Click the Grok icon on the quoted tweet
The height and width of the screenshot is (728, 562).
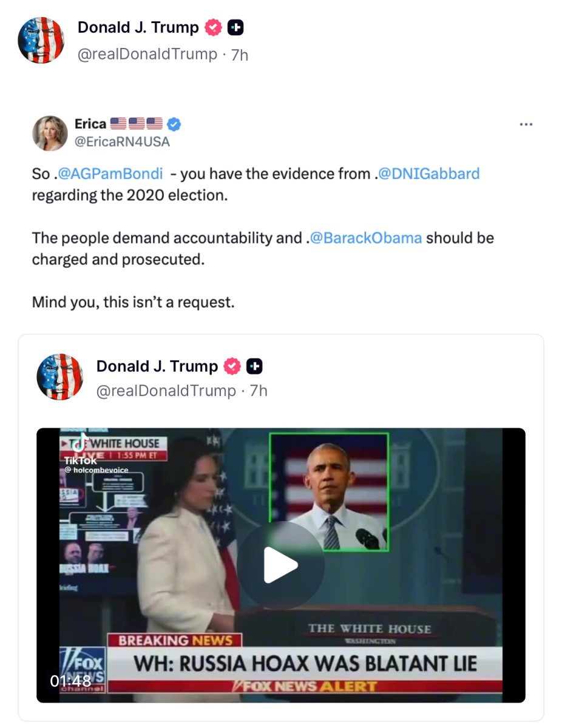click(x=254, y=366)
